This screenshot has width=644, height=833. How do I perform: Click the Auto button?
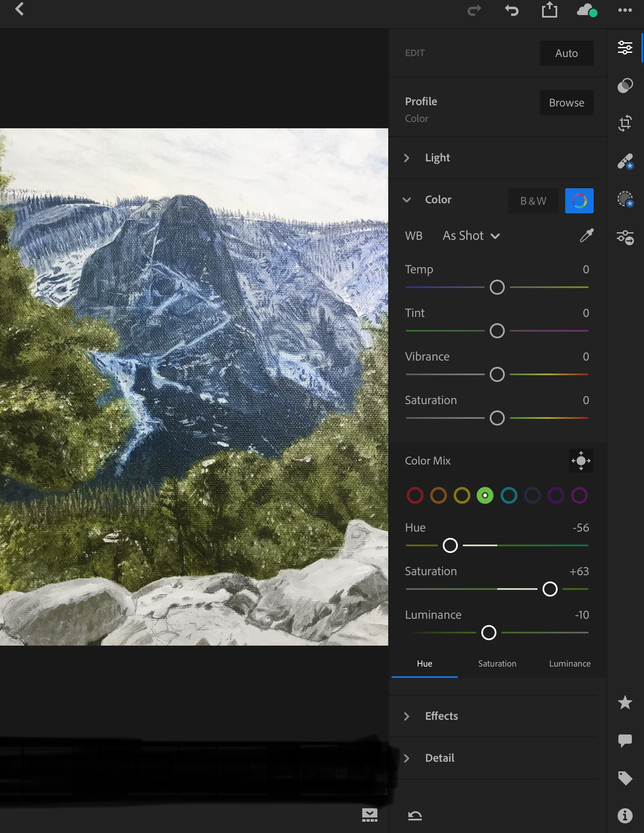coord(566,53)
